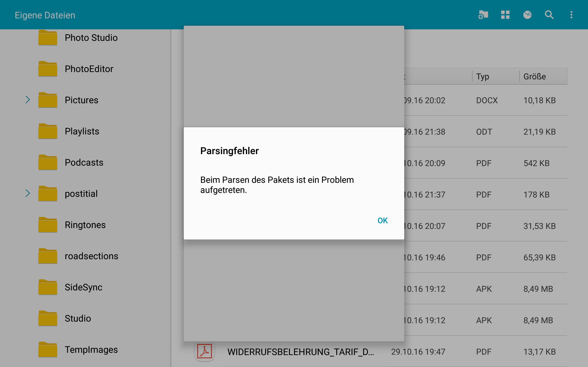The width and height of the screenshot is (588, 367).
Task: Open storage usage pie chart icon
Action: coord(527,15)
